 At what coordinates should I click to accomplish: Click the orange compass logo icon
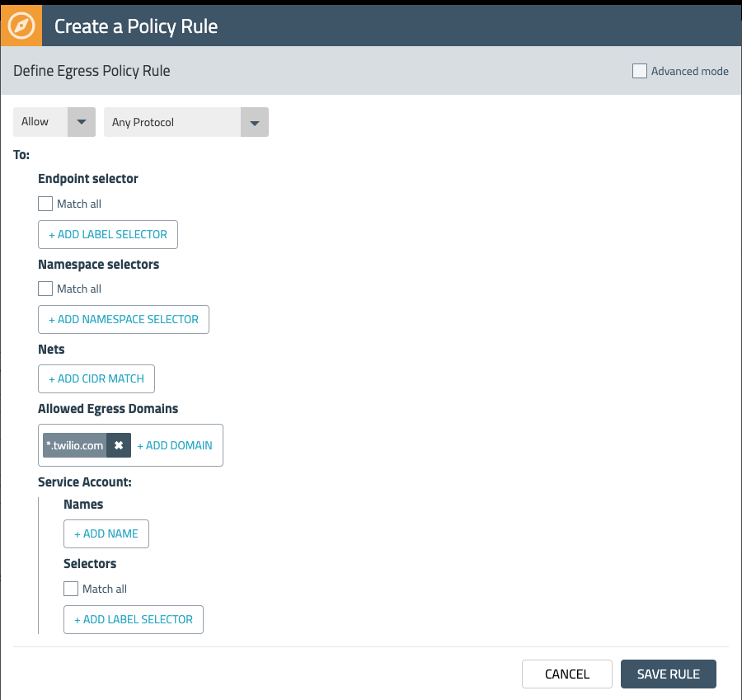21,26
